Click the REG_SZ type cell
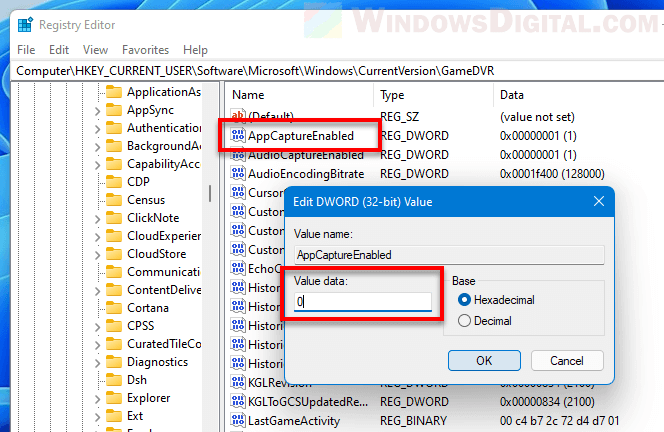664x432 pixels. (399, 117)
